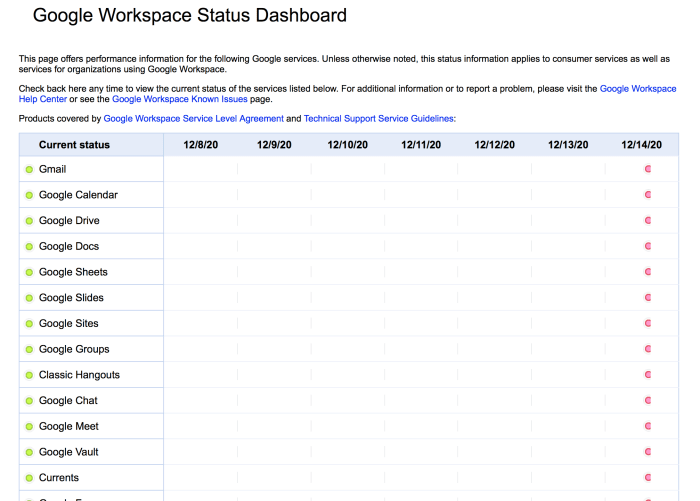Image resolution: width=700 pixels, height=501 pixels.
Task: Click the 12/8/20 date column header
Action: (200, 145)
